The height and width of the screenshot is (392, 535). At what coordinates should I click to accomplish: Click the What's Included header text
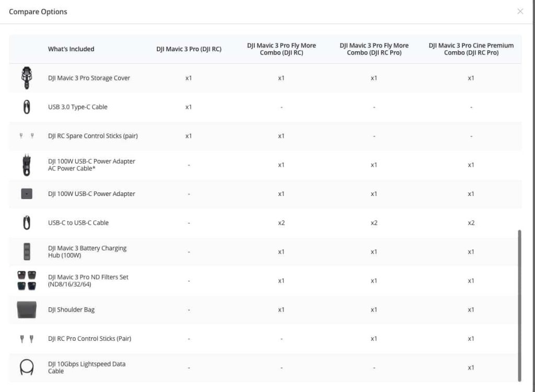pos(71,49)
